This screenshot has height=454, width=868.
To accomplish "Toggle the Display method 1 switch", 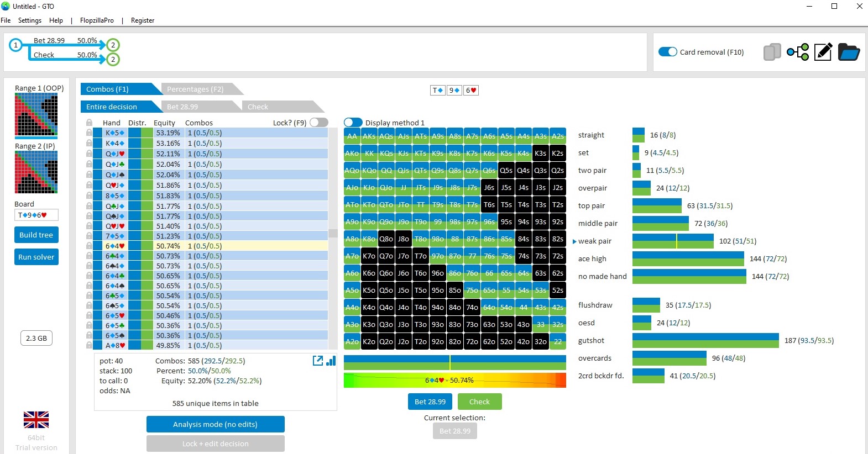I will 353,123.
